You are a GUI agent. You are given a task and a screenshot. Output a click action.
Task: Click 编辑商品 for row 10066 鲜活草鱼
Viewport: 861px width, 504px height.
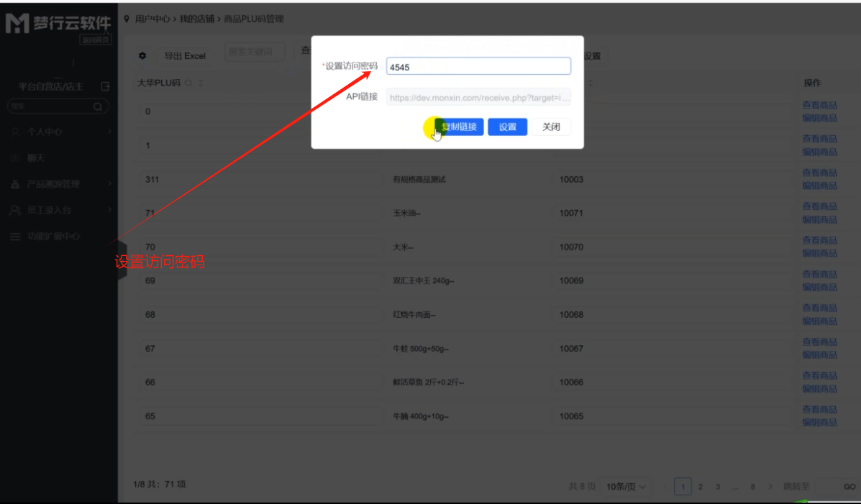click(x=819, y=388)
